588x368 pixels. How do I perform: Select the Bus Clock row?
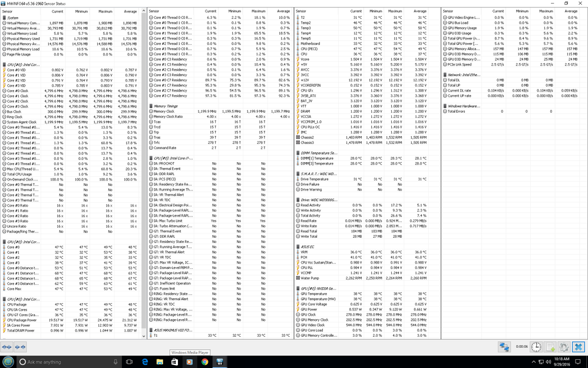71,111
